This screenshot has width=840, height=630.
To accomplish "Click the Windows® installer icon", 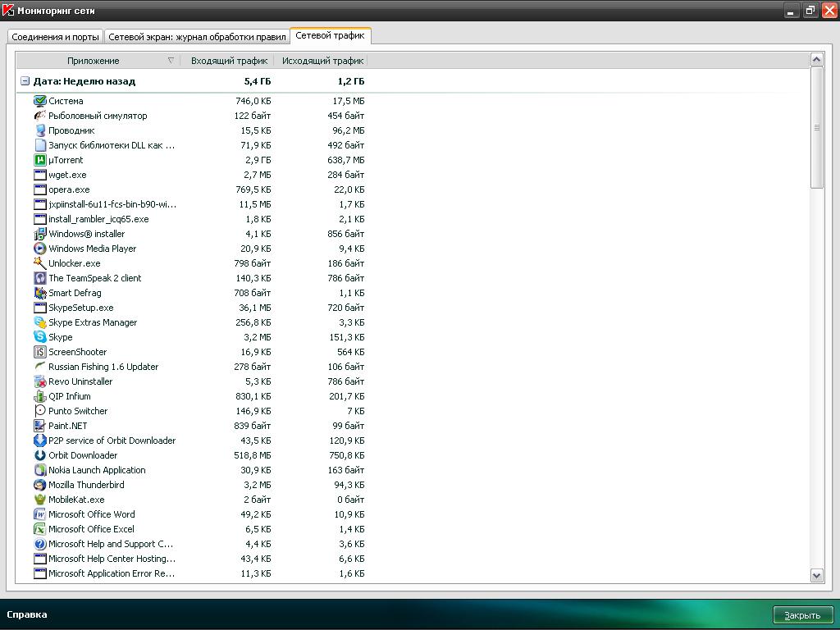I will (x=39, y=234).
